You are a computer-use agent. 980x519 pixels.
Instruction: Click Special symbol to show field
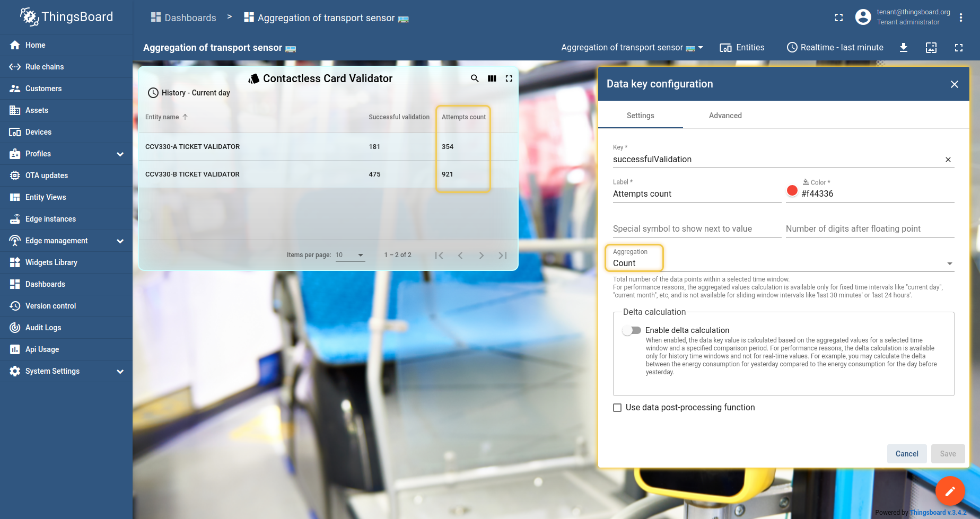697,229
